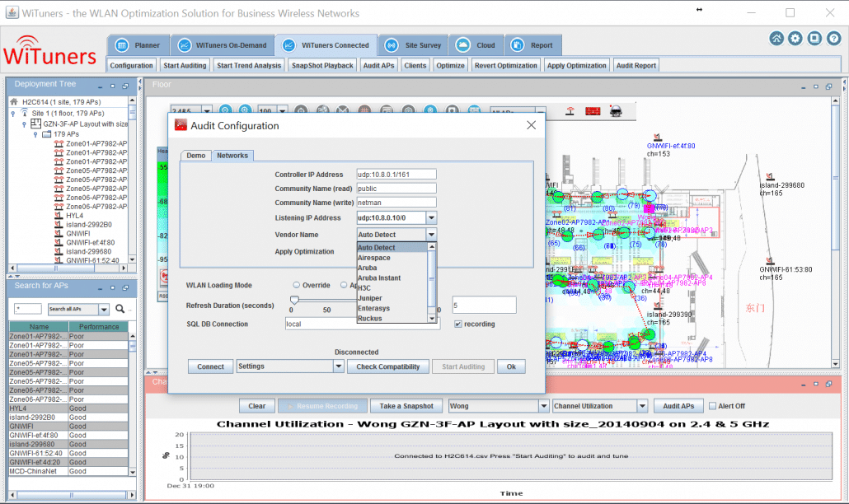
Task: Click Take a Snapshot button
Action: (x=406, y=406)
